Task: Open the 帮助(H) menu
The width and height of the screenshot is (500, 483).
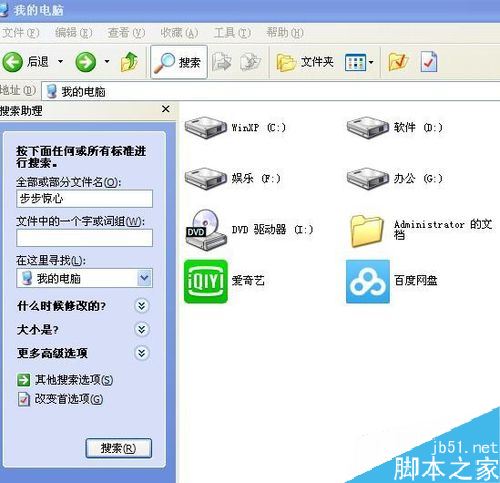Action: (x=285, y=33)
